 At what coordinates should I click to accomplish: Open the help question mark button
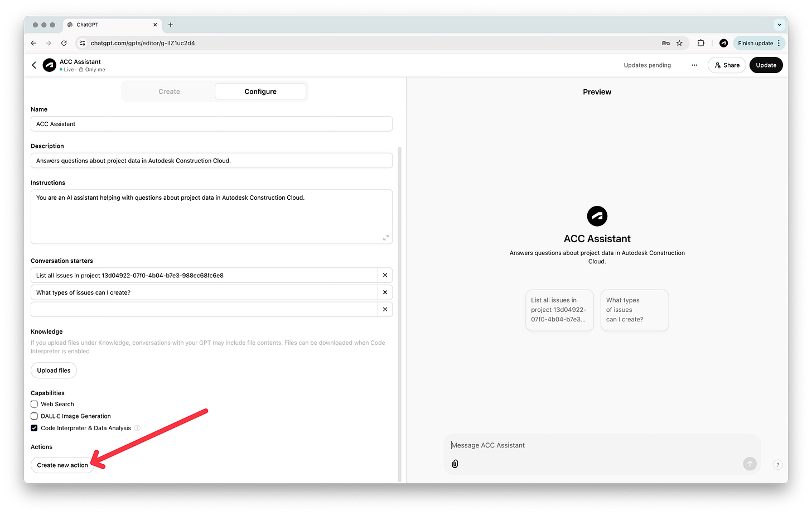coord(777,465)
